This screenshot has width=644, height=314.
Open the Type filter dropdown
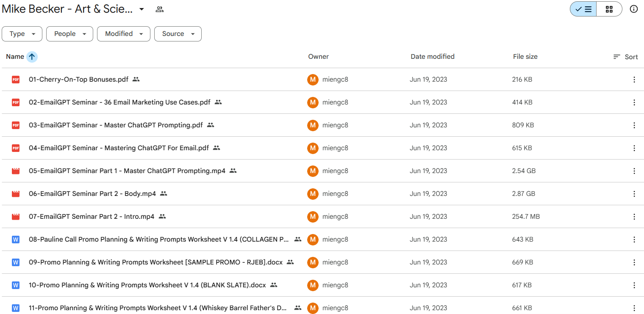22,34
